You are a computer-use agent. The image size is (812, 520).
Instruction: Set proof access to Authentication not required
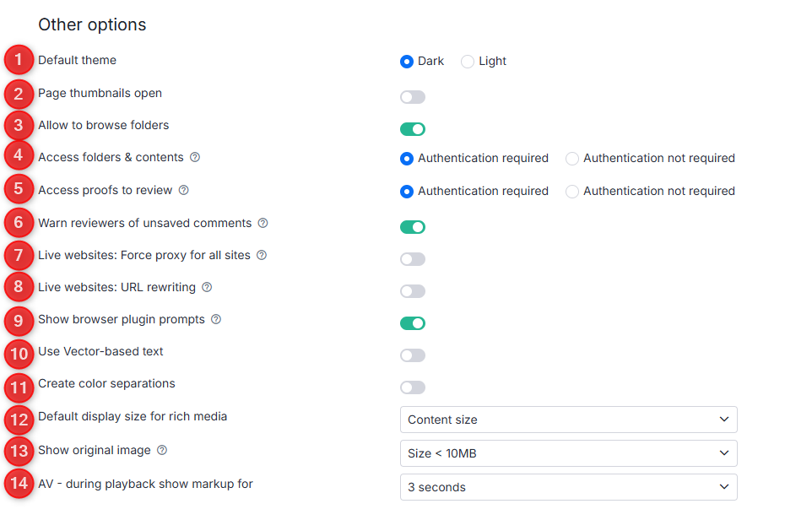coord(572,192)
